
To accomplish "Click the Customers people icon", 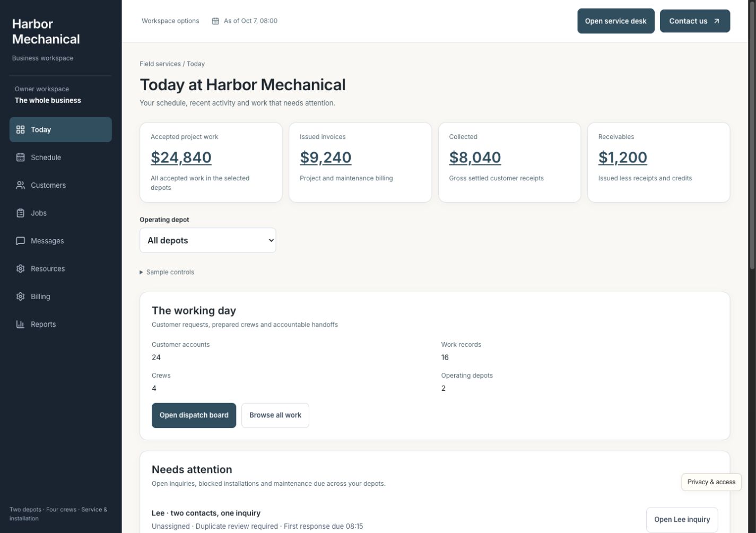I will [x=20, y=185].
